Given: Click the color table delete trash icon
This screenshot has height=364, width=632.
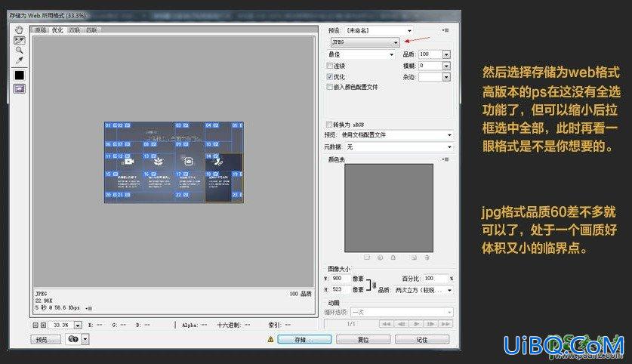Looking at the screenshot, I should pos(427,258).
